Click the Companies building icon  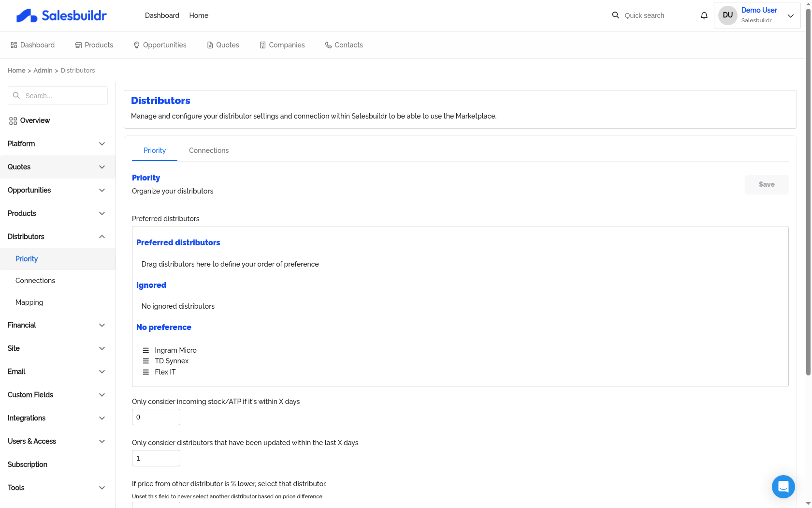coord(263,45)
